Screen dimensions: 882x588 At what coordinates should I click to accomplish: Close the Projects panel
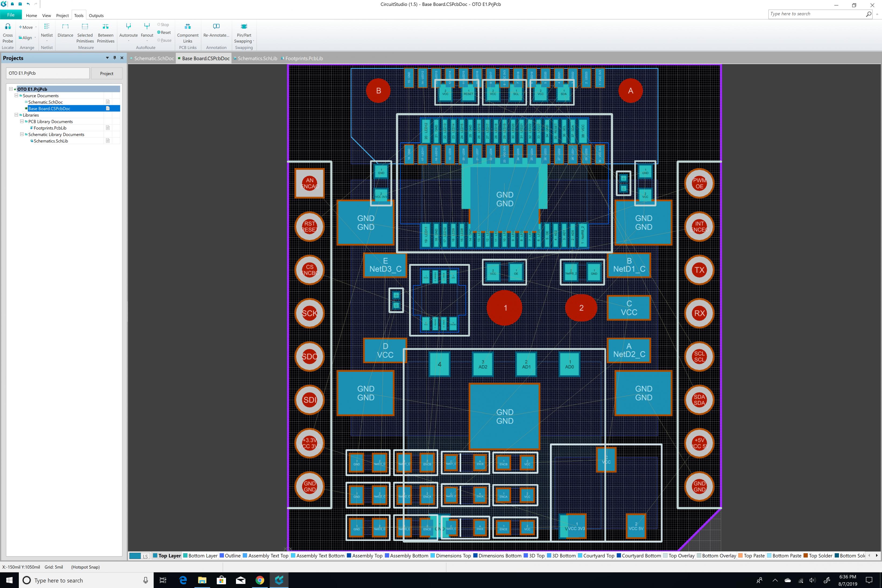coord(122,58)
